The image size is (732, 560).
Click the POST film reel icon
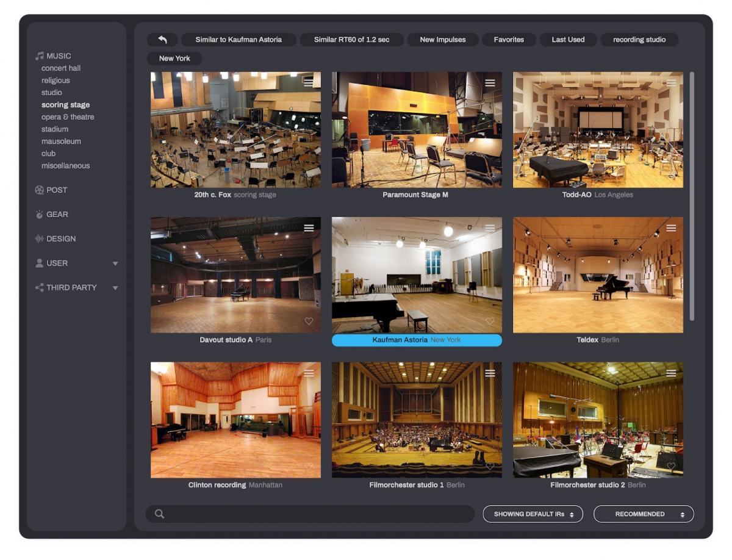click(40, 190)
